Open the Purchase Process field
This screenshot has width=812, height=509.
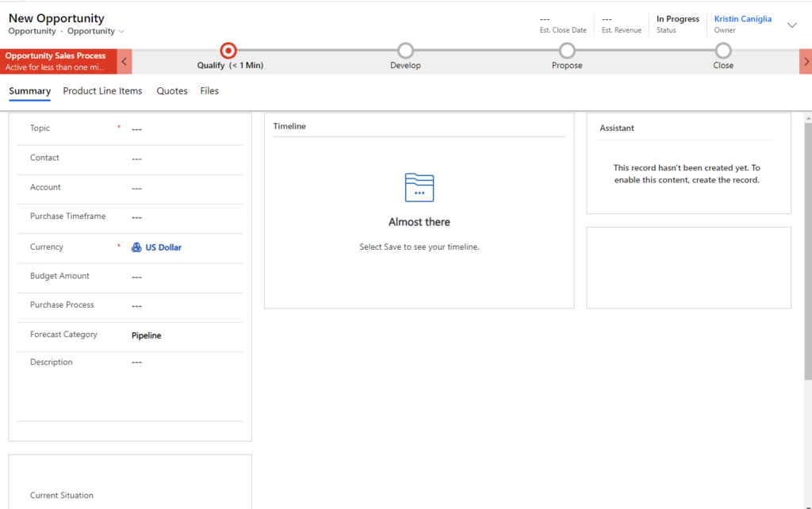[186, 305]
